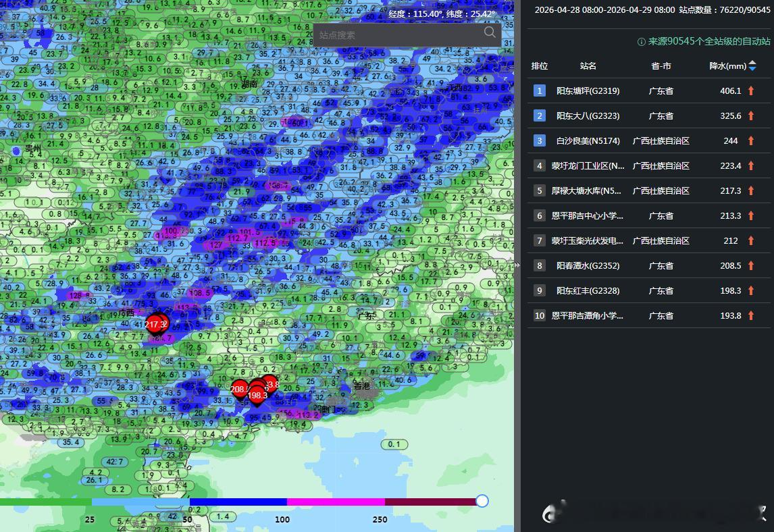Click the 省-市 column header
This screenshot has height=532, width=774.
[x=661, y=66]
